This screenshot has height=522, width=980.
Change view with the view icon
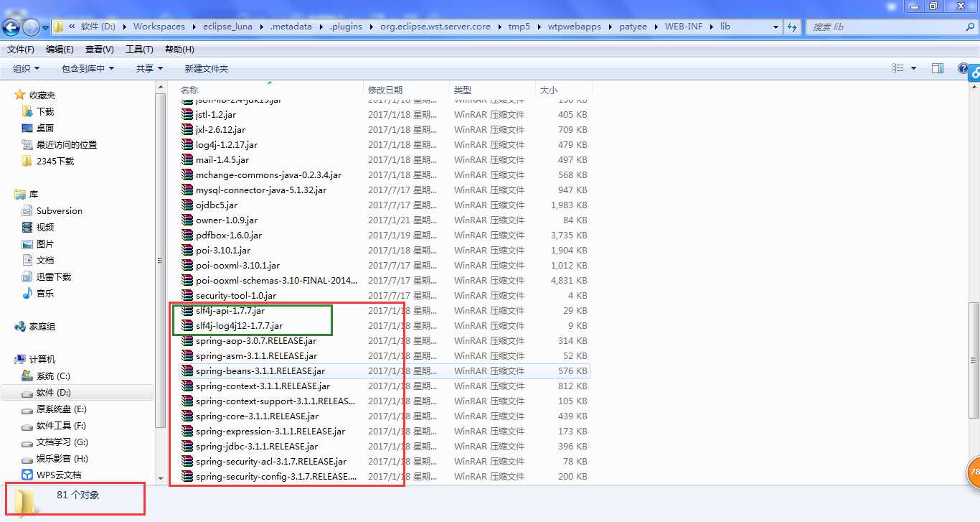pos(898,68)
